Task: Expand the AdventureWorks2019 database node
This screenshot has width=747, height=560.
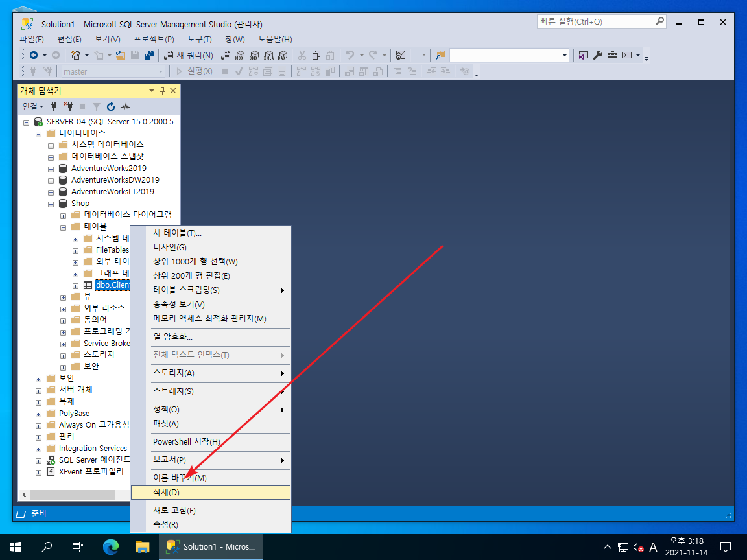Action: point(51,169)
